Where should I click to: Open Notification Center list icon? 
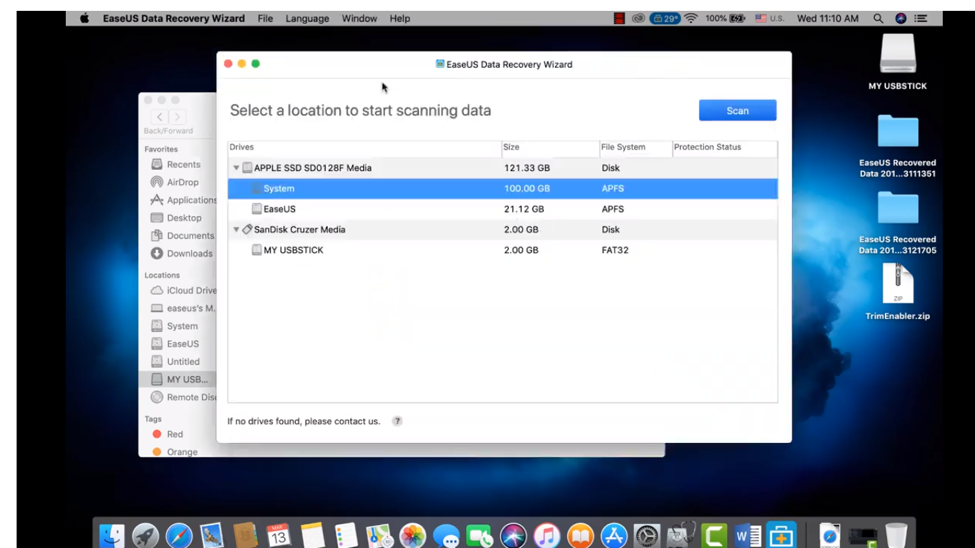pyautogui.click(x=921, y=18)
